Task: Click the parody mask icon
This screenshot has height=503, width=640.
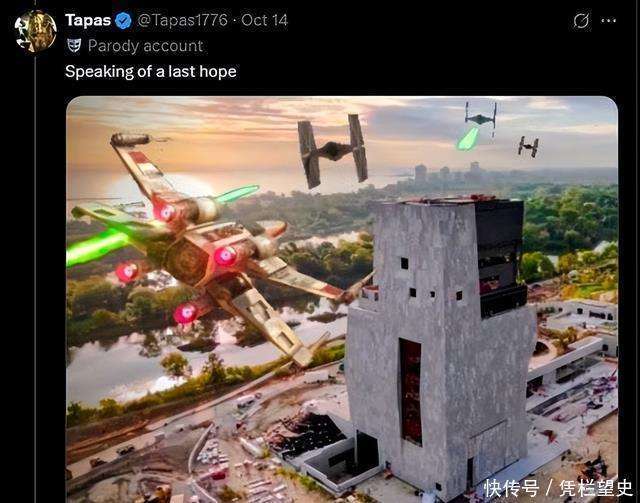Action: [74, 46]
